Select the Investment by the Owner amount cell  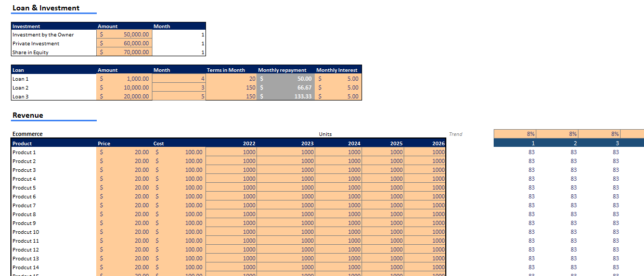124,34
